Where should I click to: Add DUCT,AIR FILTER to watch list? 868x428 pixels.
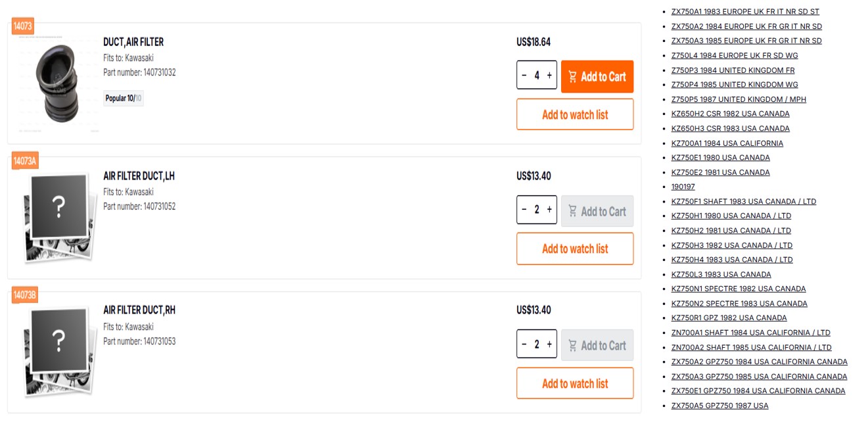pyautogui.click(x=575, y=114)
